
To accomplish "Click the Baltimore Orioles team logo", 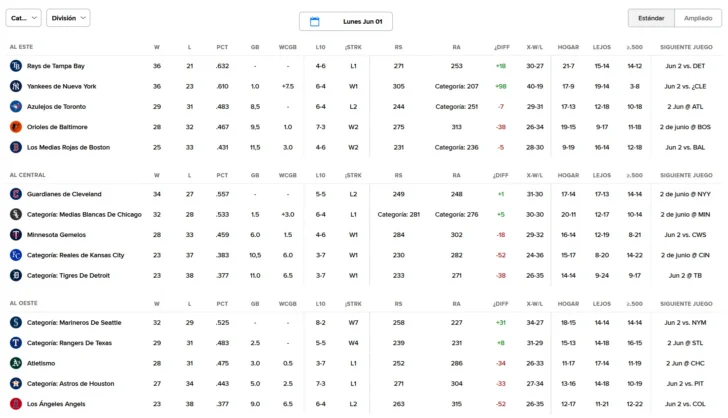I will (x=16, y=127).
